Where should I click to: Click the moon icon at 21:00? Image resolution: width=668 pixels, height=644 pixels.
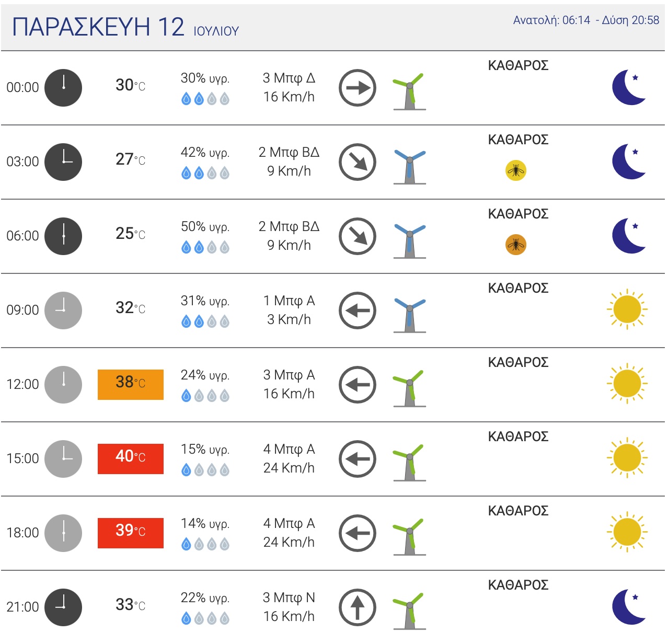(x=628, y=606)
